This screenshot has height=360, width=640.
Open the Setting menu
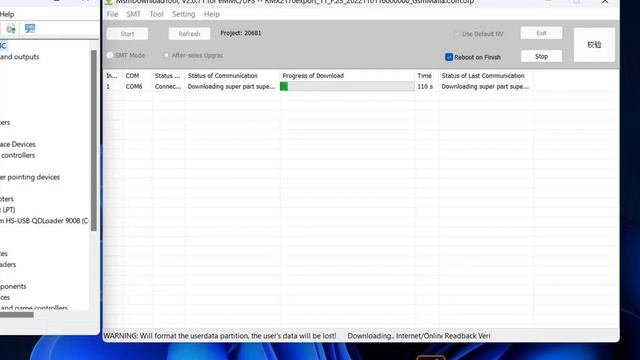[184, 14]
